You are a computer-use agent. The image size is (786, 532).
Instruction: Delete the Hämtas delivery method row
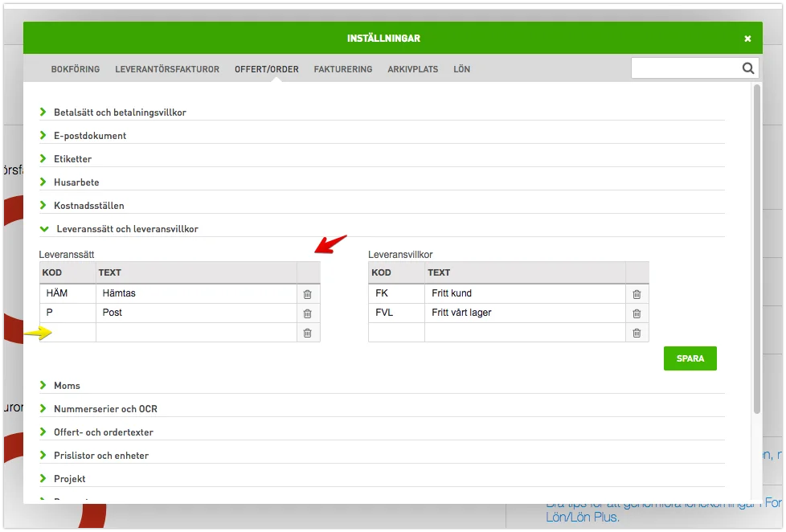coord(307,294)
